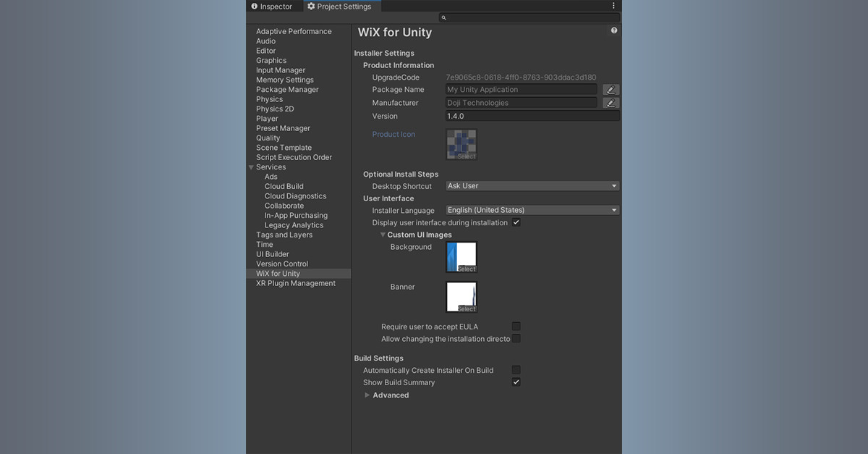Open Version Control settings
Screen dimensions: 868x454
tap(282, 264)
